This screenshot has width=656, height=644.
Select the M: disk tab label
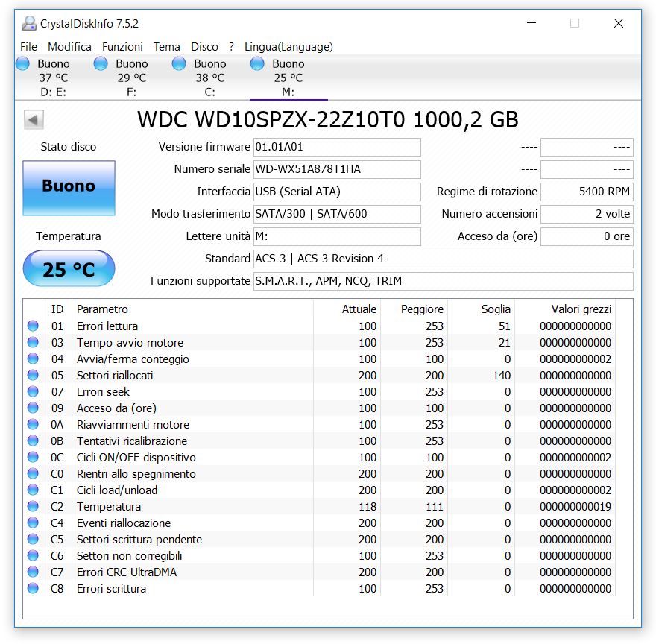(x=288, y=92)
